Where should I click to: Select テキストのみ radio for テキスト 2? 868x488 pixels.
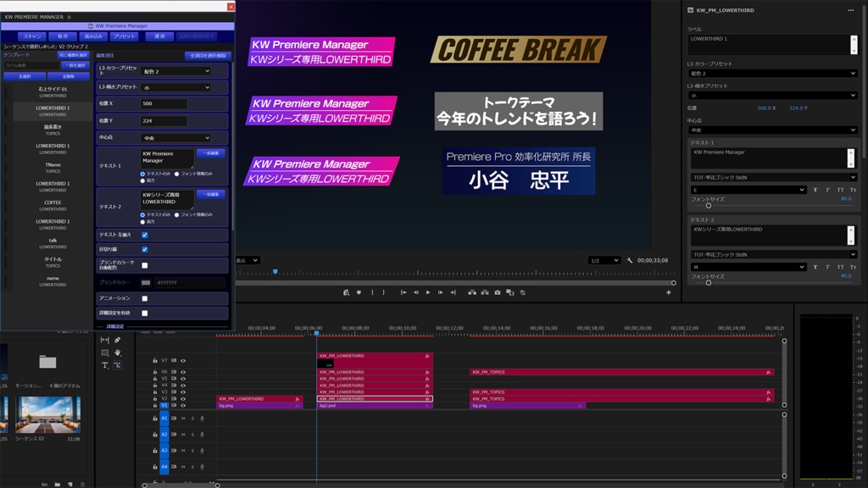142,214
